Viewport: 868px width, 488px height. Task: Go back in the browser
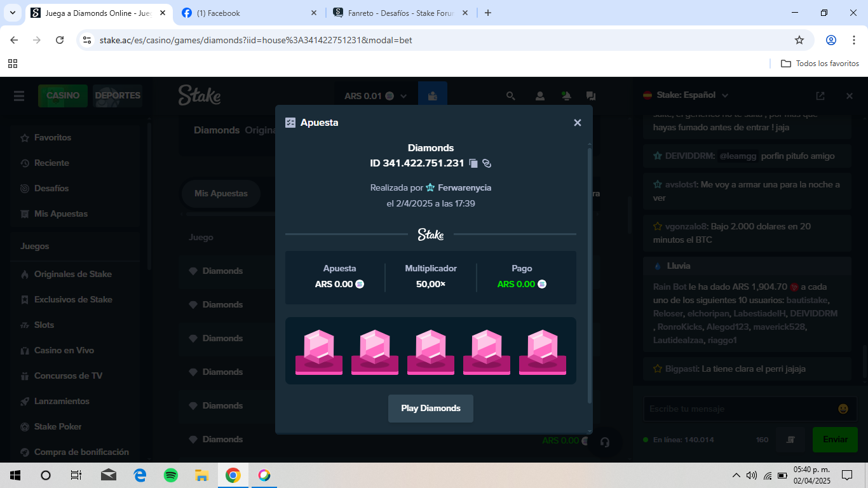coord(14,40)
